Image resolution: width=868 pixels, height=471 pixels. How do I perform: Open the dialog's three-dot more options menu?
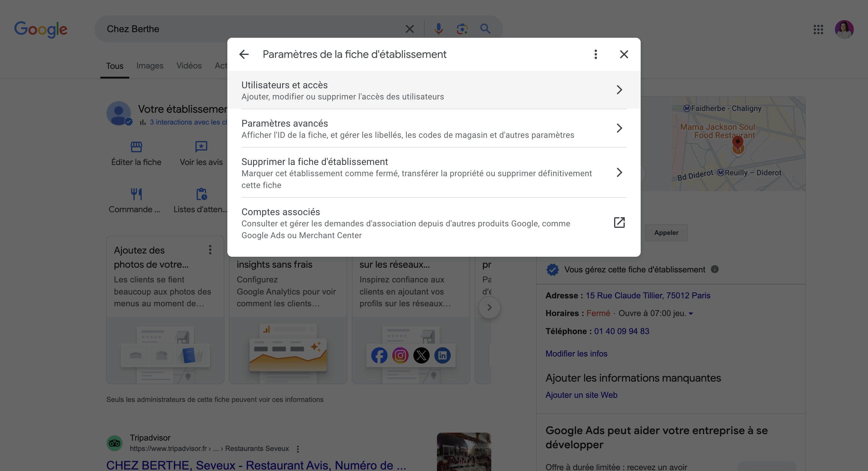[595, 54]
